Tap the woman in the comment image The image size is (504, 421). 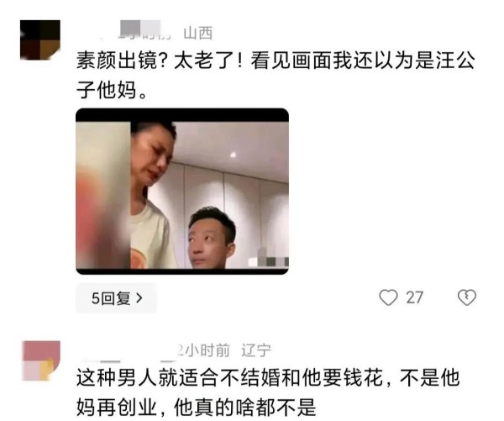coord(153,195)
